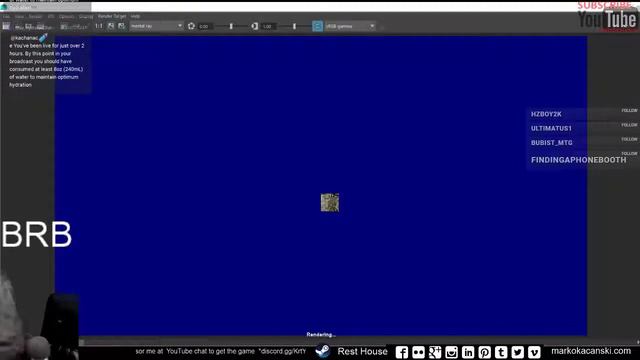Follow BUBIST_MTG
Viewport: 640px width, 360px height.
tap(629, 139)
